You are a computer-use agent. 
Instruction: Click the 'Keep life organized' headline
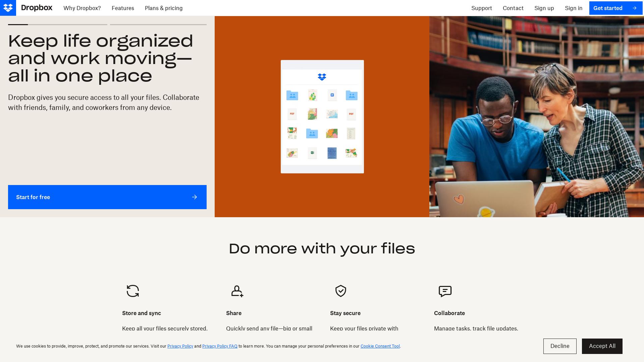point(101,58)
